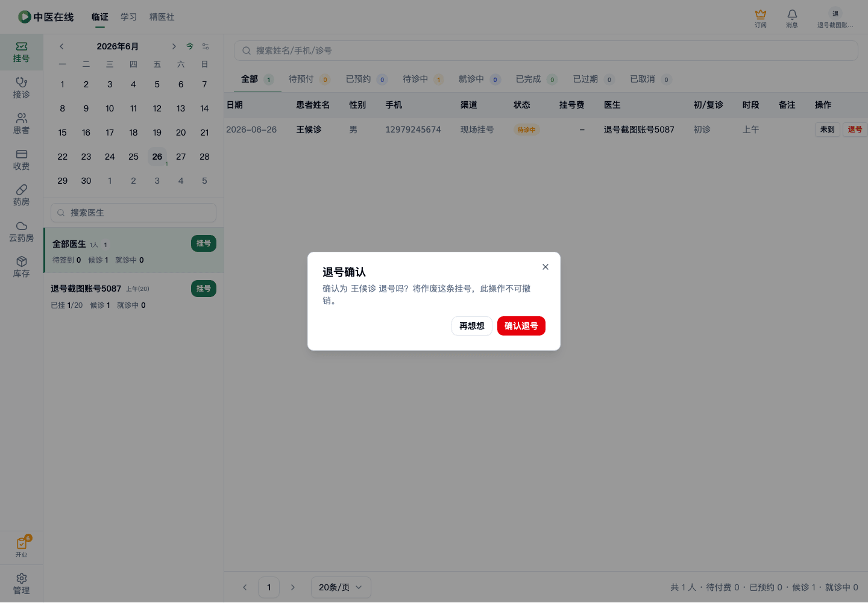Close the 退号确认 dialog with X
The height and width of the screenshot is (603, 868).
(x=546, y=267)
